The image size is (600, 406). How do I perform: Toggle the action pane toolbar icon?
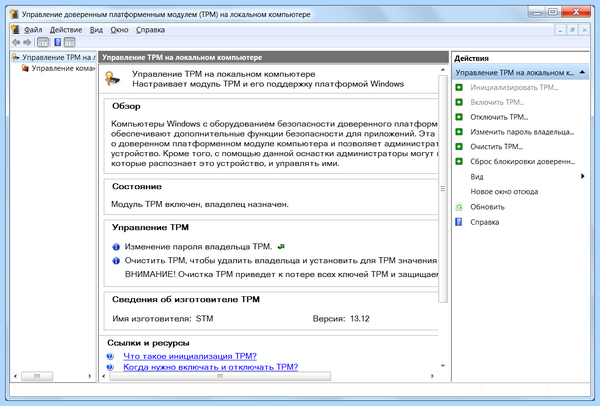tap(70, 42)
